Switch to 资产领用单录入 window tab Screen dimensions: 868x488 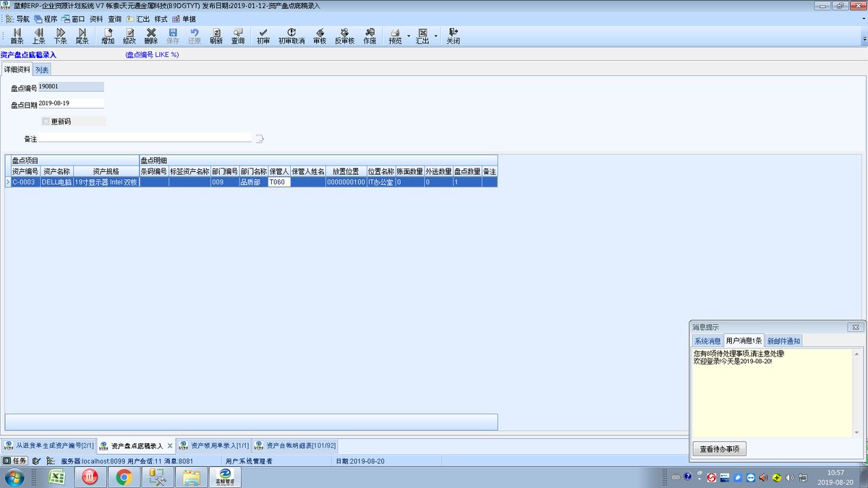(213, 445)
